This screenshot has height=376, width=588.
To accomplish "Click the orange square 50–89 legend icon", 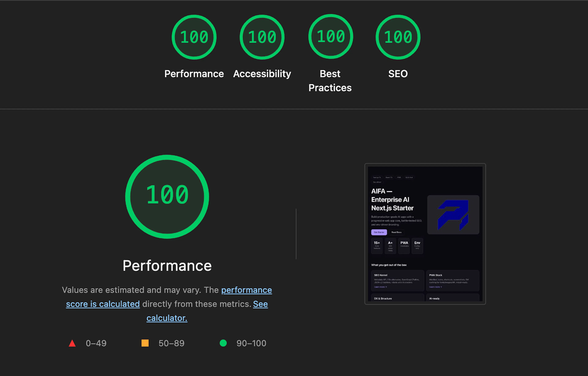I will [x=145, y=343].
